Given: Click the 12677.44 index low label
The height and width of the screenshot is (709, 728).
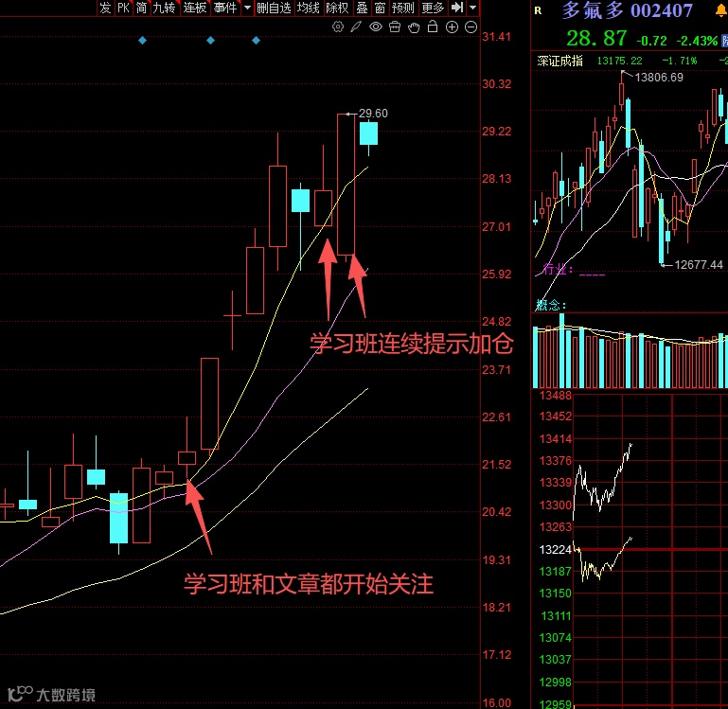Looking at the screenshot, I should (x=699, y=265).
